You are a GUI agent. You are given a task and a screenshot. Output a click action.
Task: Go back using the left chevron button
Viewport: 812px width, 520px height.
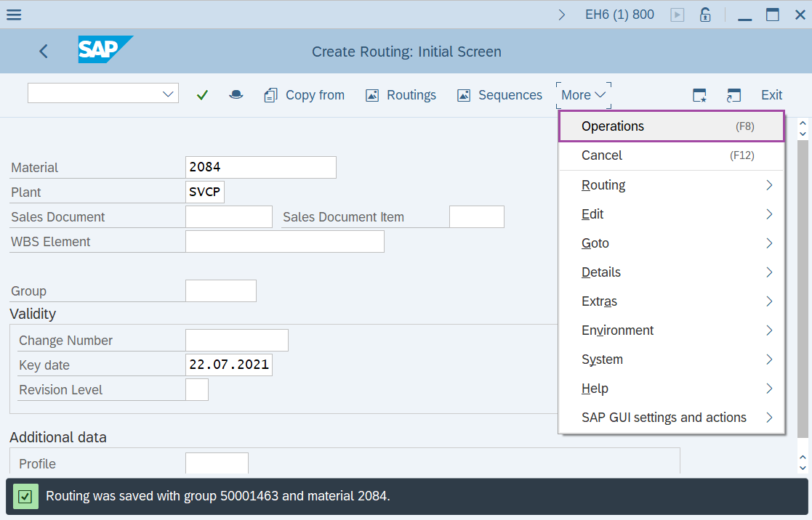(43, 51)
